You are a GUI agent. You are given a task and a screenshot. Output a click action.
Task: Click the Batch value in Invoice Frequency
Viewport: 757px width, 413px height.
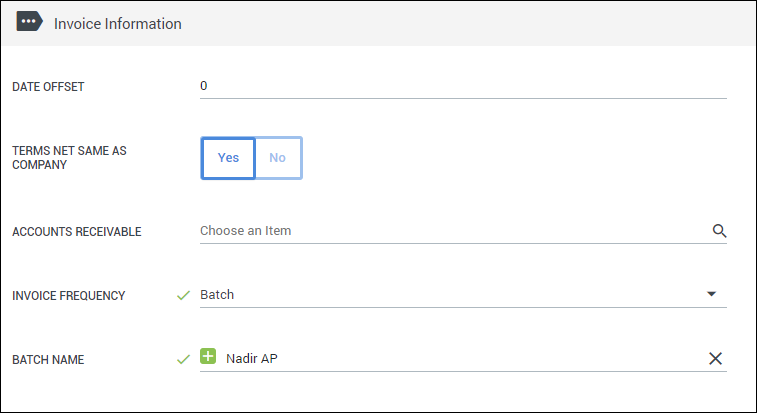pos(217,295)
